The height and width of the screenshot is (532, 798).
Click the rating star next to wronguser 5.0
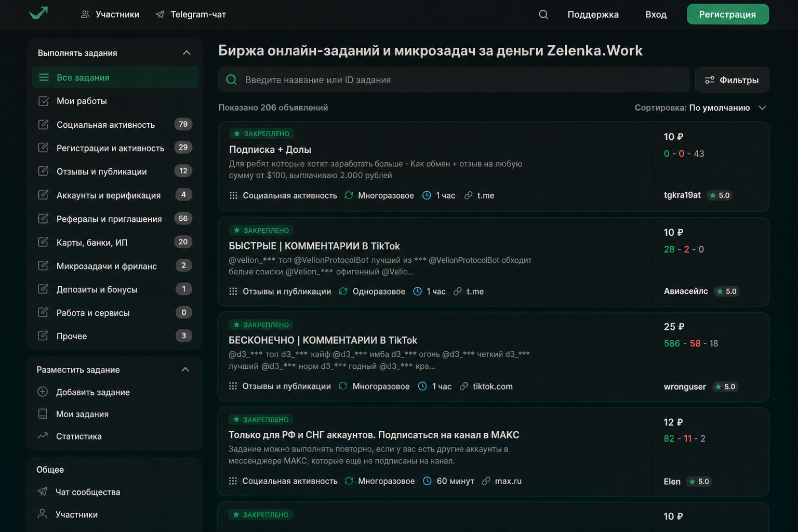[x=719, y=387]
